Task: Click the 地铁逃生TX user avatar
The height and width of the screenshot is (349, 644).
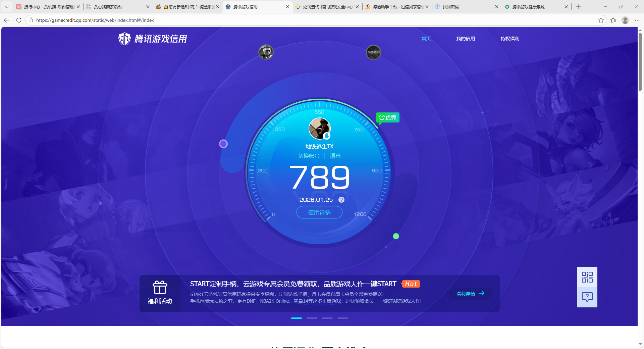Action: [319, 129]
